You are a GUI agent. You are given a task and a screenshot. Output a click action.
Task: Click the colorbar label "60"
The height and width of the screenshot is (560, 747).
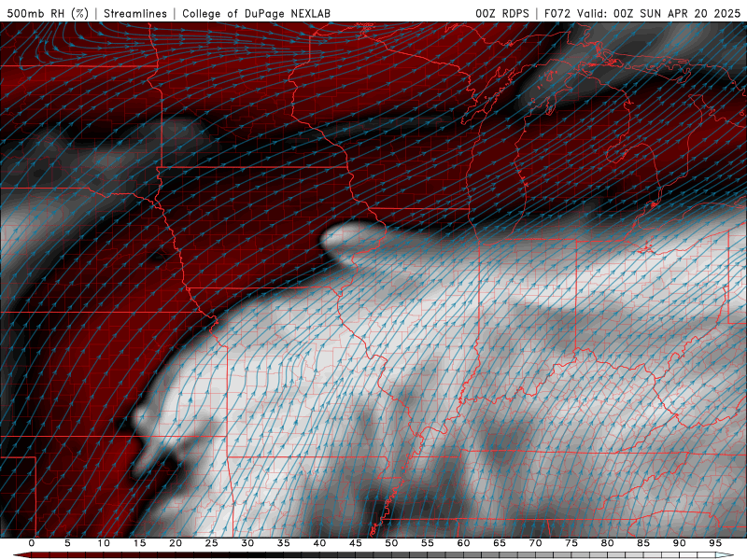point(463,543)
